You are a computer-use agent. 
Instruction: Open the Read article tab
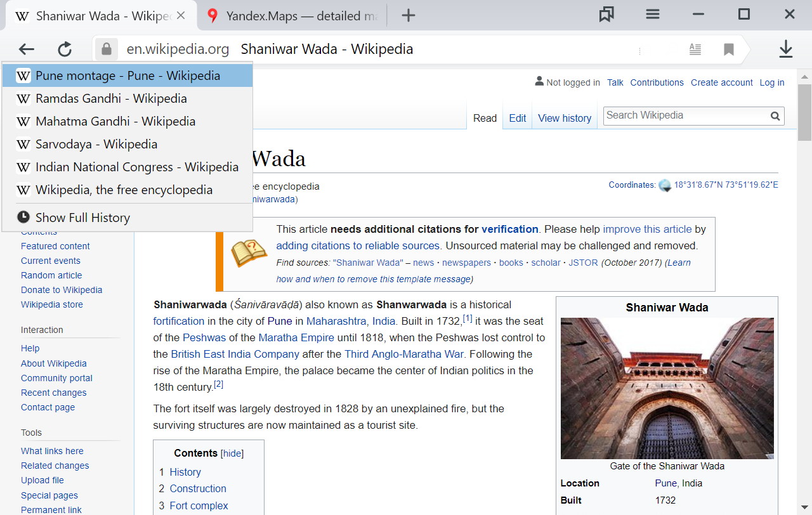click(485, 118)
